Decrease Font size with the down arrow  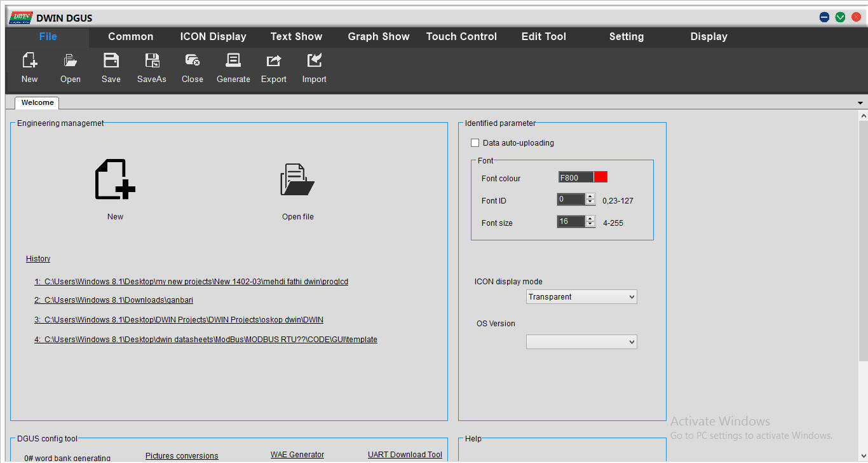(x=590, y=225)
